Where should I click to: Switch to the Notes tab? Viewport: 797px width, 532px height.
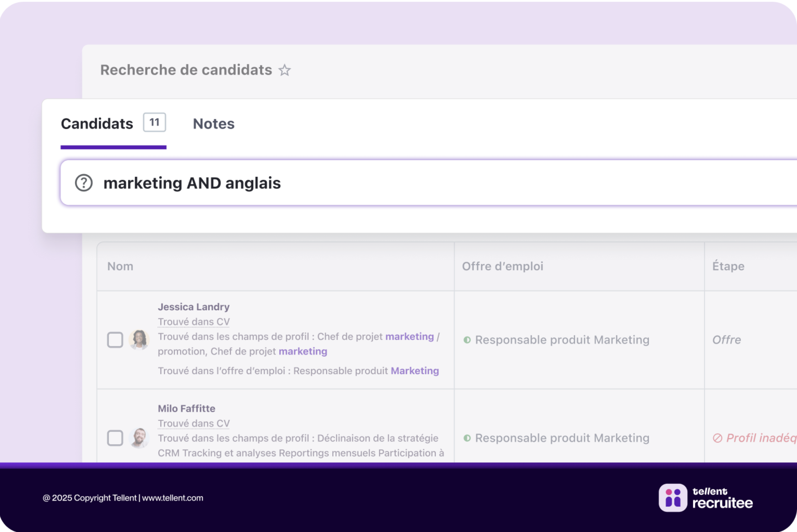pos(214,124)
